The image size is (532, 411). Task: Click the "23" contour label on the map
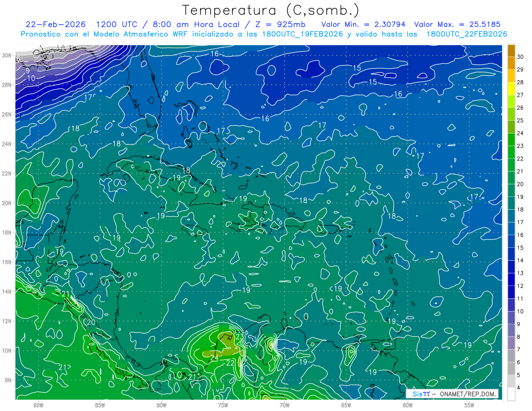point(239,337)
